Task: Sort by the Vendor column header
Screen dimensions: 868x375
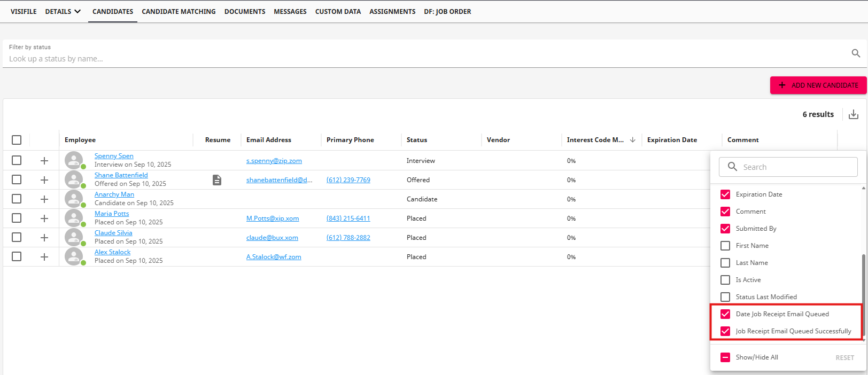Action: point(498,140)
